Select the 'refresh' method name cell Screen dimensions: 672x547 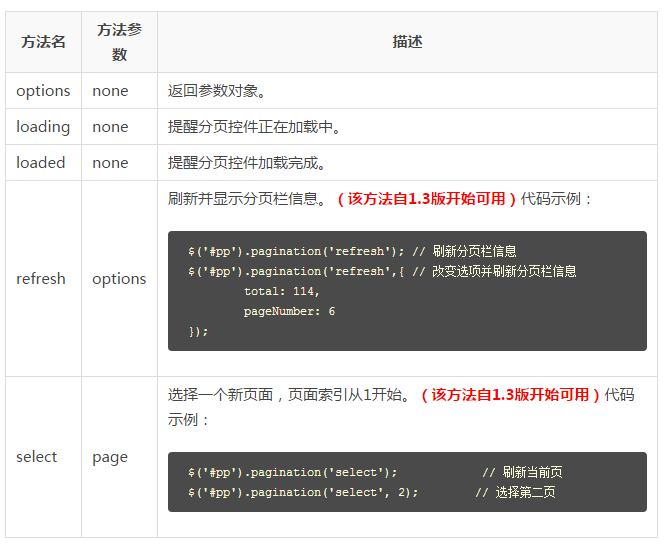(41, 279)
